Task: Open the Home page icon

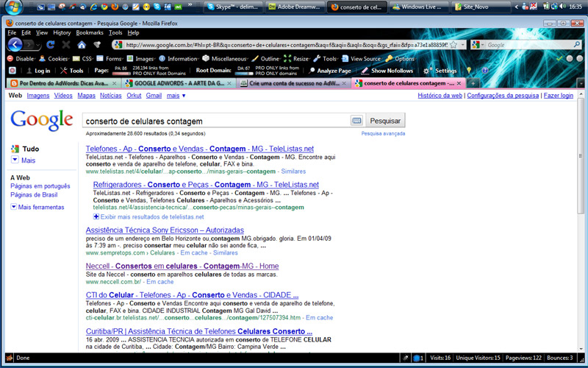Action: pyautogui.click(x=82, y=45)
